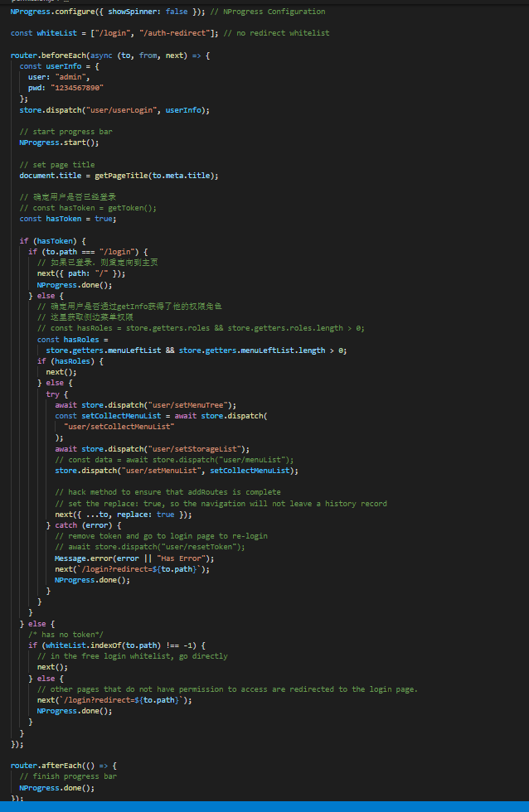Screen dimensions: 529x812
Task: Select the "1234567890" pwd value
Action: (x=76, y=88)
